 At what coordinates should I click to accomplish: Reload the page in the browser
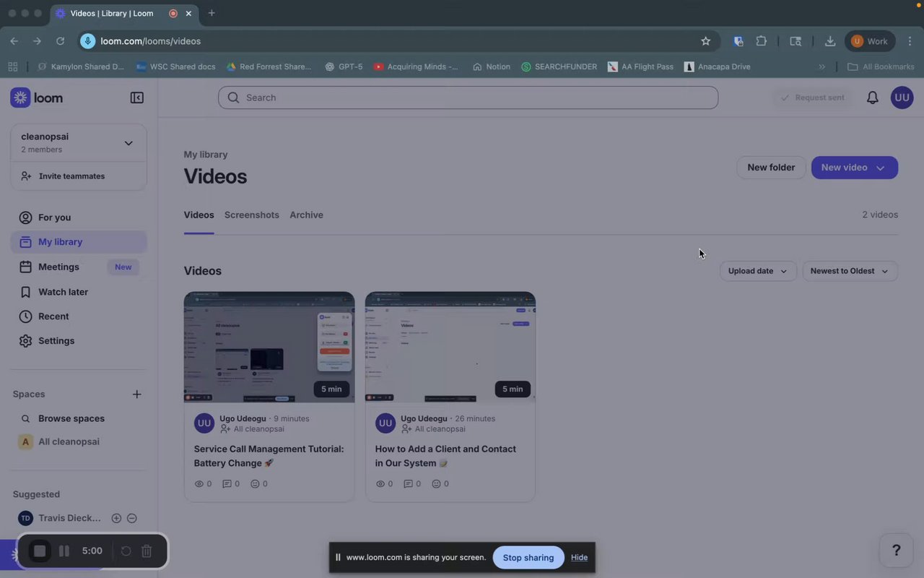point(61,41)
